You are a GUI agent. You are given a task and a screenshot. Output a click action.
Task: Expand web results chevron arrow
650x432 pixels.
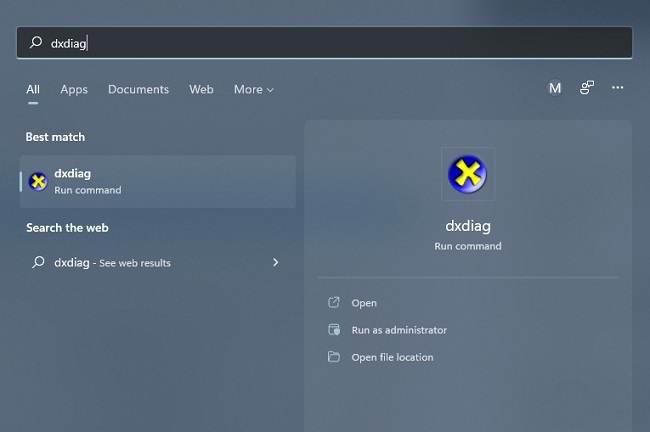[x=276, y=262]
